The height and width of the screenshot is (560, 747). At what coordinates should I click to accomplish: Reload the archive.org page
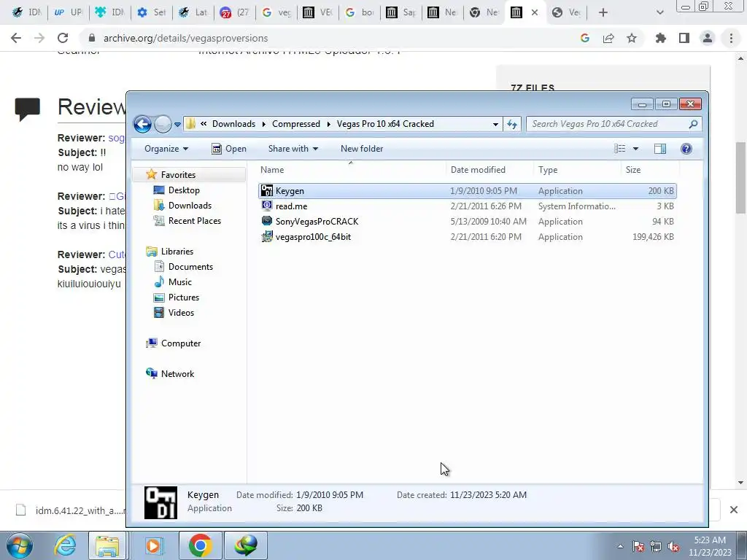[x=63, y=38]
